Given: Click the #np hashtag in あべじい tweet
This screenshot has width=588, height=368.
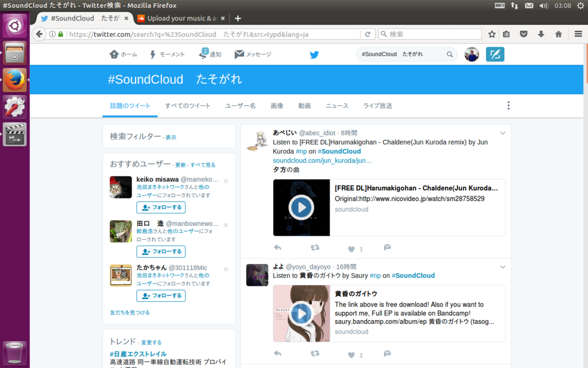Looking at the screenshot, I should [x=301, y=151].
